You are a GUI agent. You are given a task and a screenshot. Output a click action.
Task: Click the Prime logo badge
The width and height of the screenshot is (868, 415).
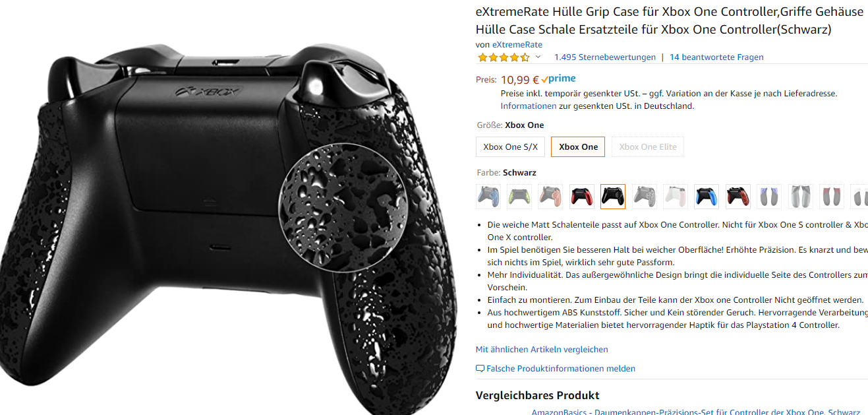558,79
